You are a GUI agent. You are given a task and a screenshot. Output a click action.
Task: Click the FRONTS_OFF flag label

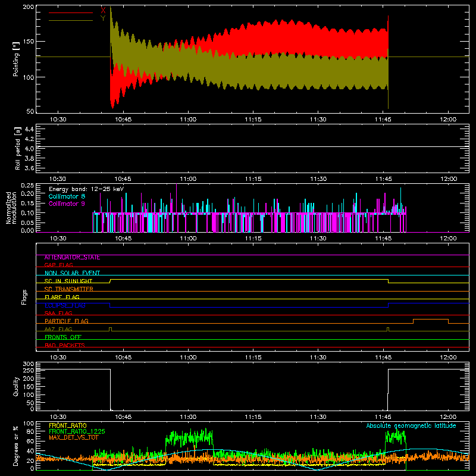pos(63,337)
